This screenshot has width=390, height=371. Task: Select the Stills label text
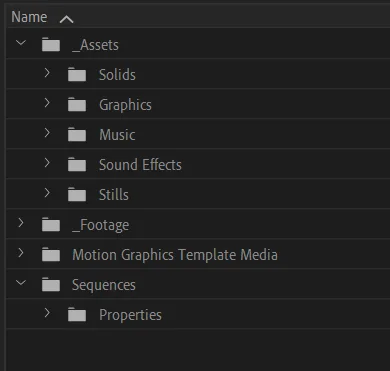[114, 195]
